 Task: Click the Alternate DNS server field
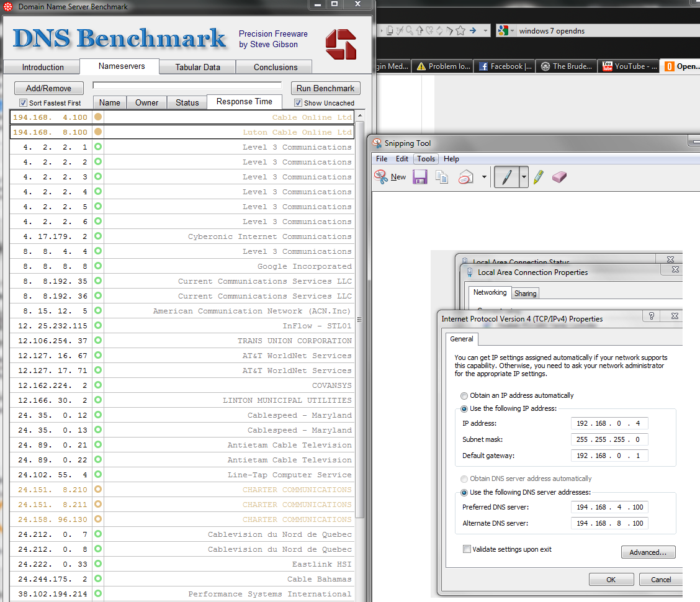pyautogui.click(x=609, y=523)
